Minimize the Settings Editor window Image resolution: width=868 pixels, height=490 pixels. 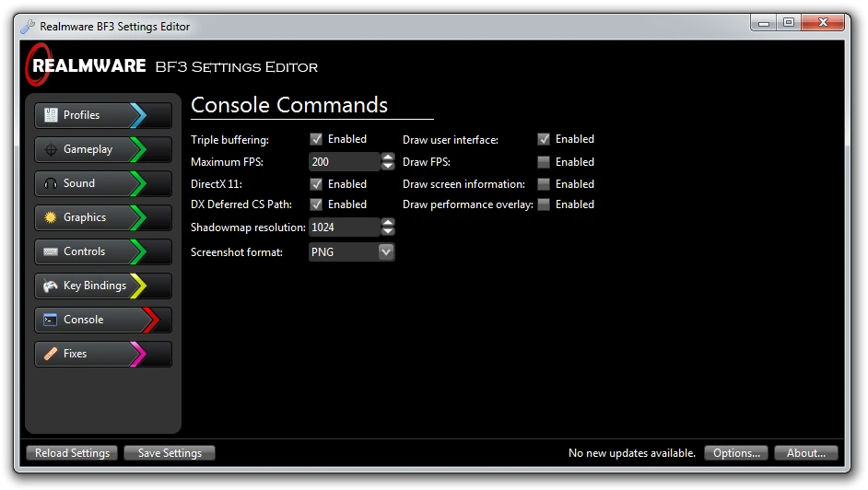[763, 23]
